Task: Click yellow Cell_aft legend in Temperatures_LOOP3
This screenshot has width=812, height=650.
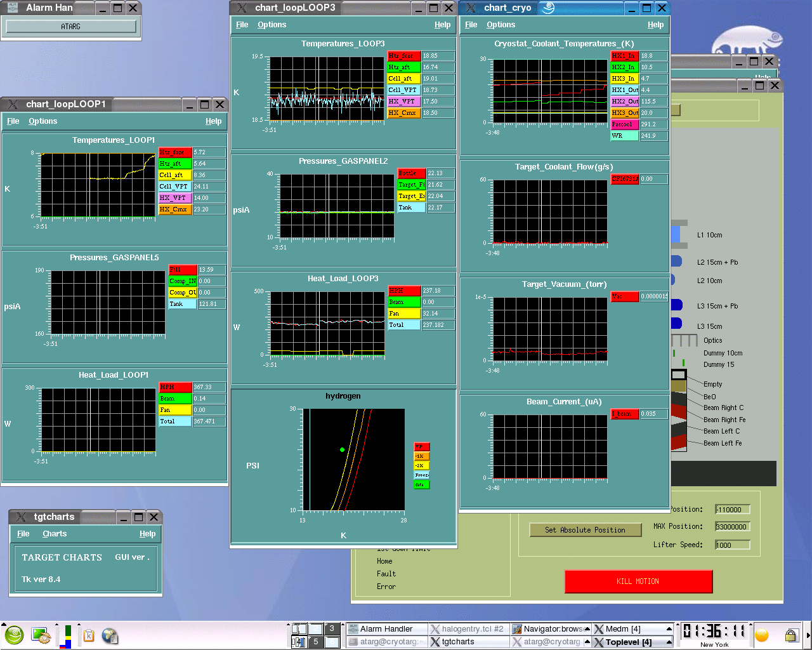Action: tap(403, 79)
